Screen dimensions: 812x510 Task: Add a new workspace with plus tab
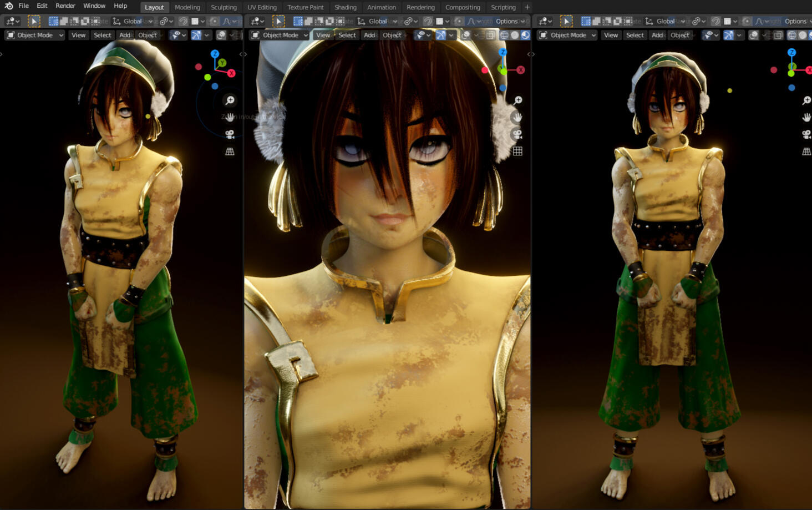(x=527, y=7)
